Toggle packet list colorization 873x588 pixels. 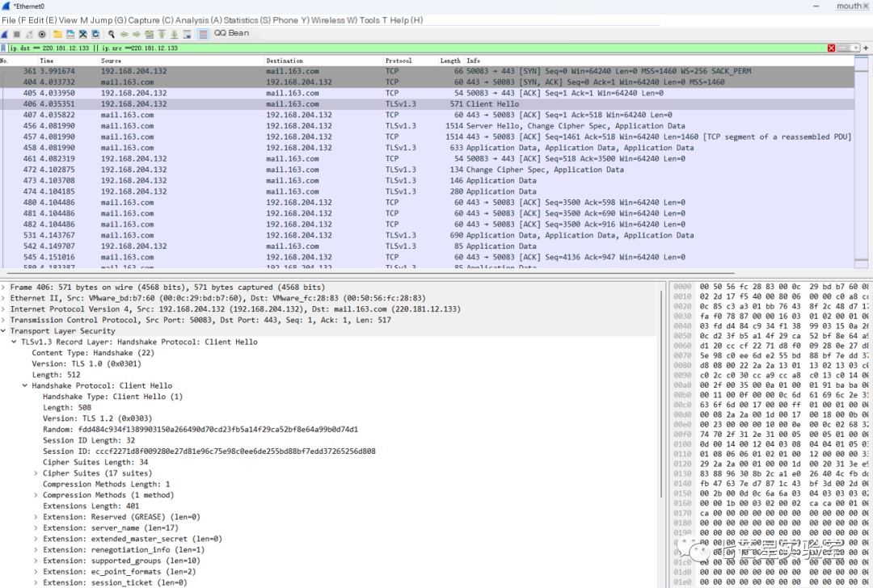pyautogui.click(x=203, y=35)
